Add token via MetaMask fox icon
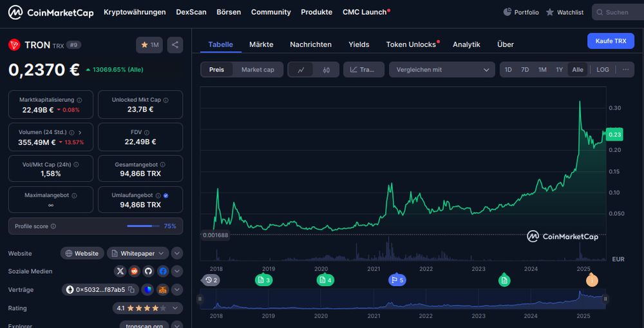Viewport: 644px width, 328px height. click(163, 289)
